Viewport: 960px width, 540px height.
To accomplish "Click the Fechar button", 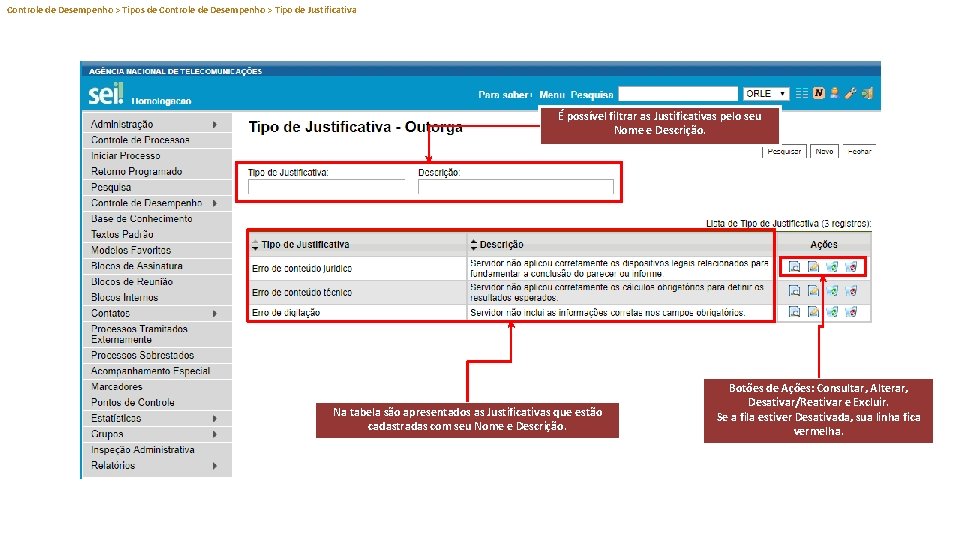I will point(859,151).
